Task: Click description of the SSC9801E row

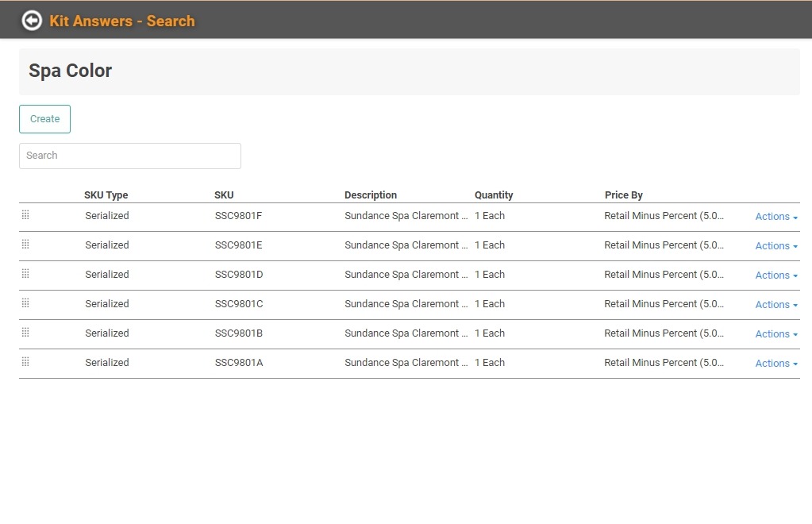Action: tap(406, 245)
